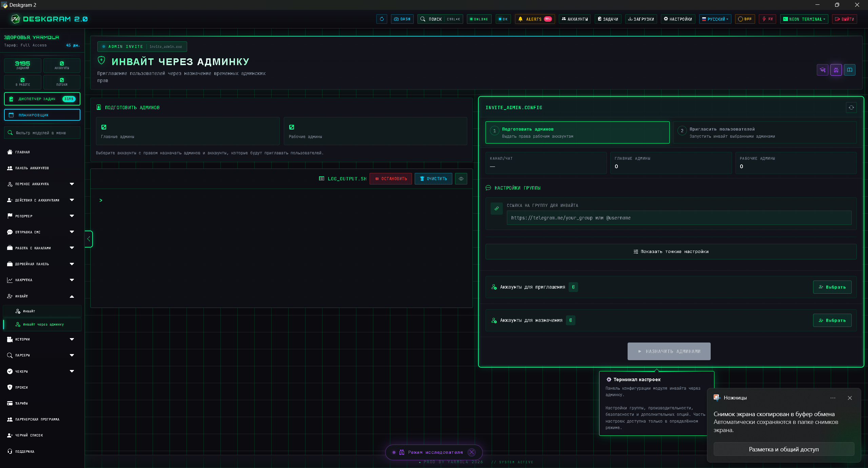Open Диспетчер задач button
The width and height of the screenshot is (868, 468).
coord(42,99)
